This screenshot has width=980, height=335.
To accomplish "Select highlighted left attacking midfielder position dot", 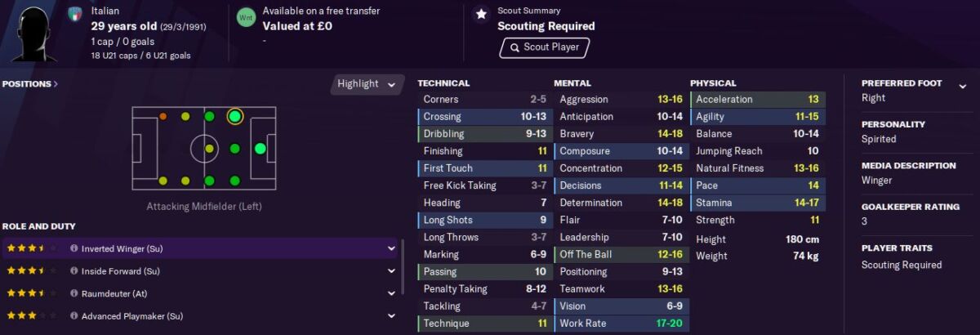I will pos(235,116).
